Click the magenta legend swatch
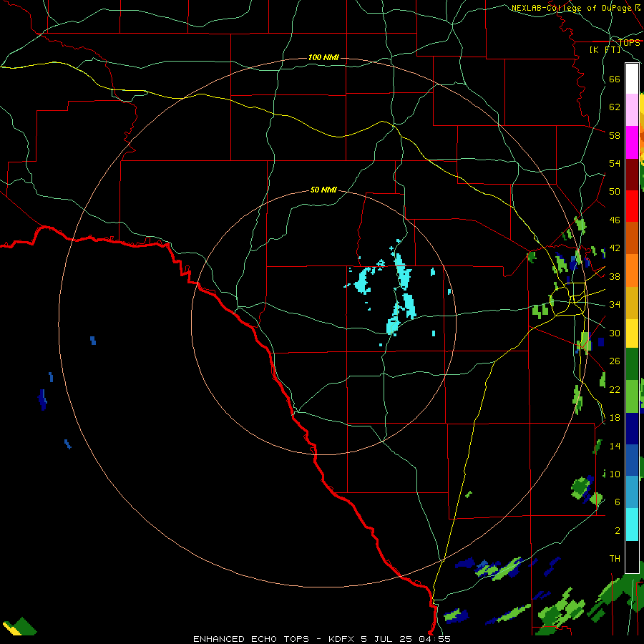 [x=632, y=142]
